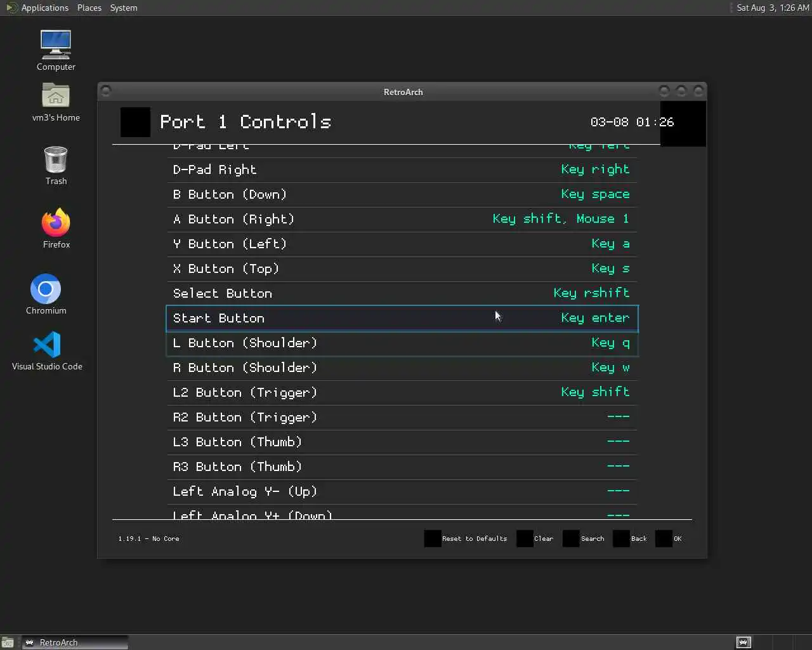812x650 pixels.
Task: Click the window menu button at left of RetroArch titlebar
Action: 106,91
